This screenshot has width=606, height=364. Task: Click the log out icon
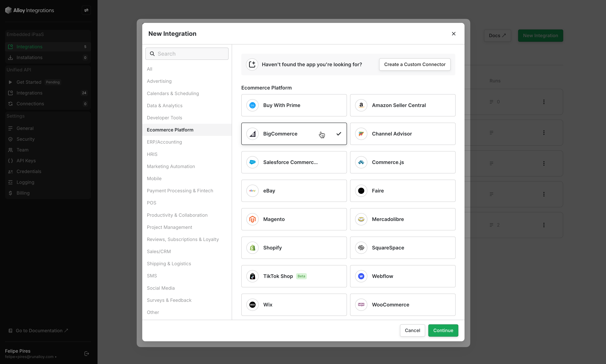click(x=86, y=353)
